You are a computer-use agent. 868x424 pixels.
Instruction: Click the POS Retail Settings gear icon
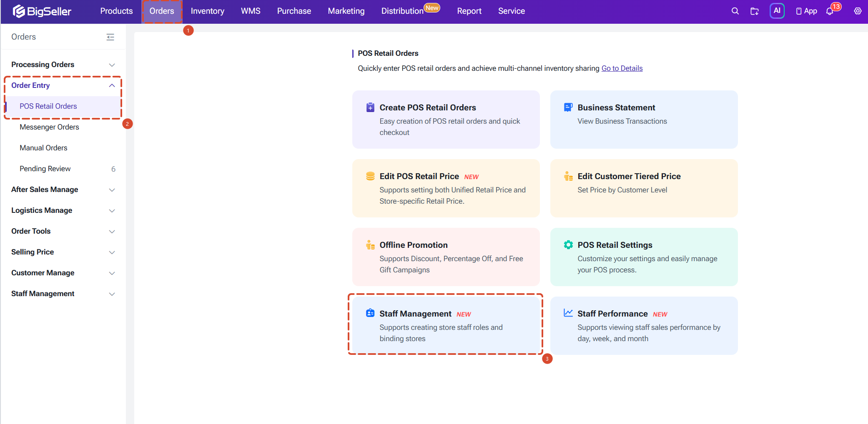[568, 244]
